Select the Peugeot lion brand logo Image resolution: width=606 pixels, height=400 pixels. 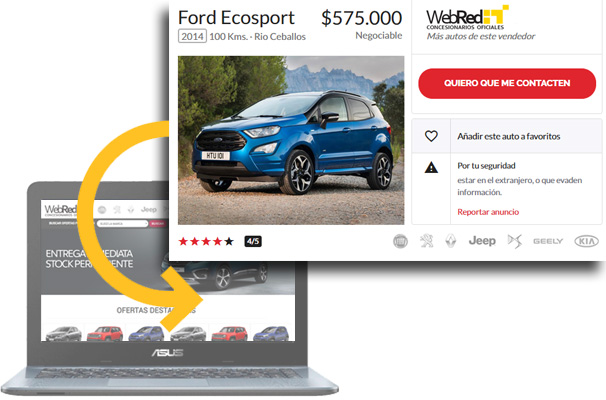point(426,241)
